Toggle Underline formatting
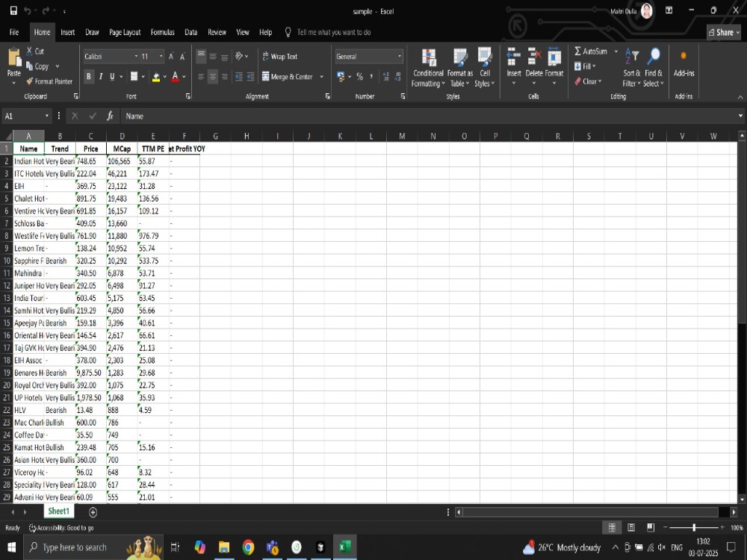The image size is (747, 560). pyautogui.click(x=112, y=76)
